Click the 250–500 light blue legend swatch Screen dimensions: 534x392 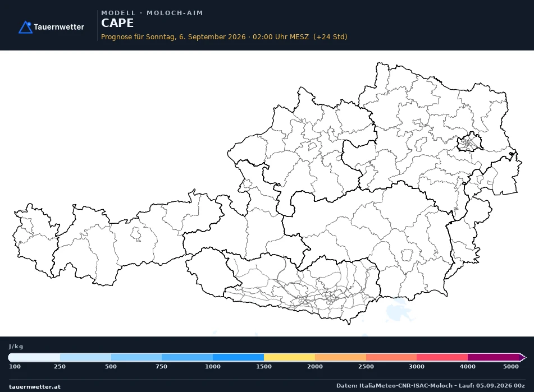[85, 357]
